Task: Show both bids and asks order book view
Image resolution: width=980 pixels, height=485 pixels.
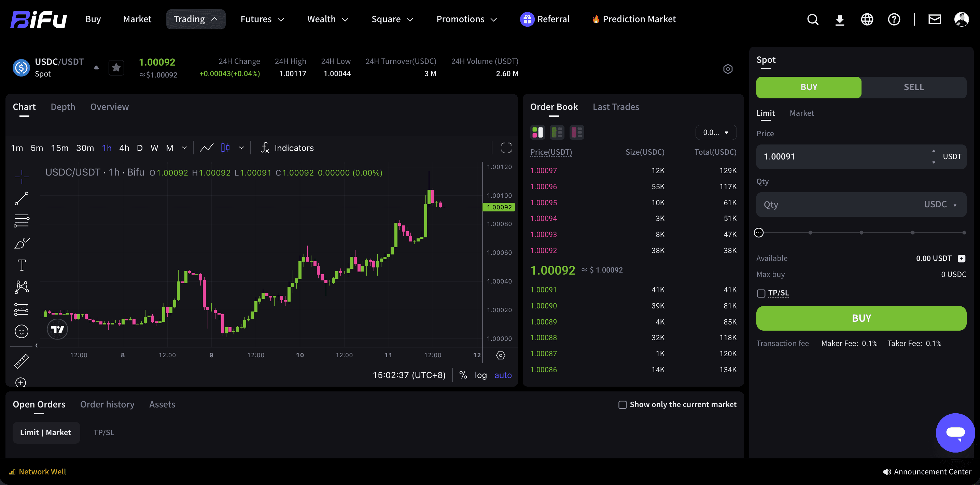Action: [537, 133]
